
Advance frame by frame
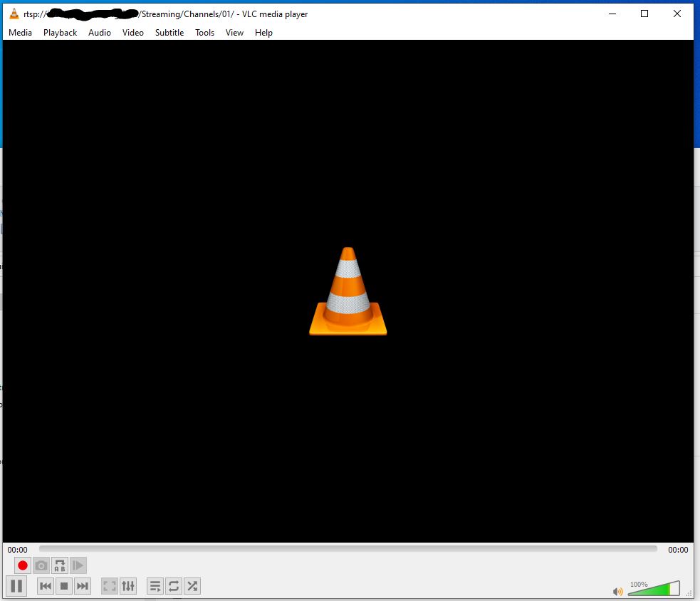[78, 565]
